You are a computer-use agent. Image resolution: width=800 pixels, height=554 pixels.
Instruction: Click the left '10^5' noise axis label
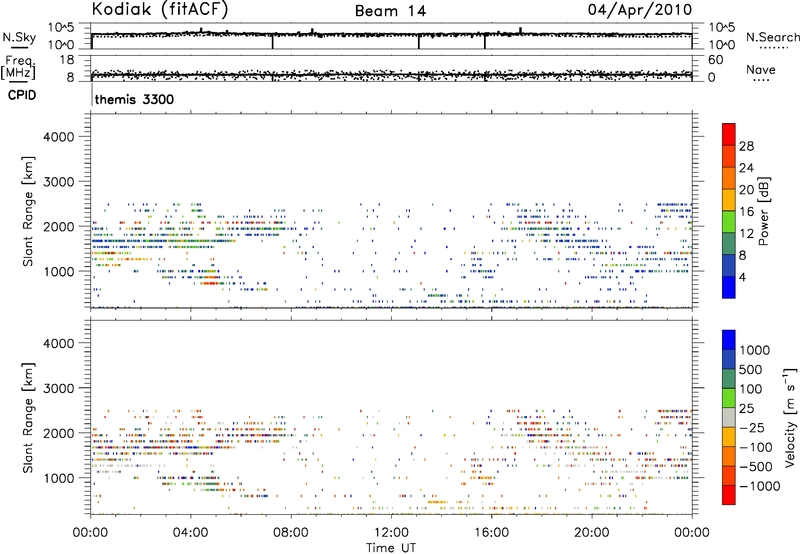(61, 28)
